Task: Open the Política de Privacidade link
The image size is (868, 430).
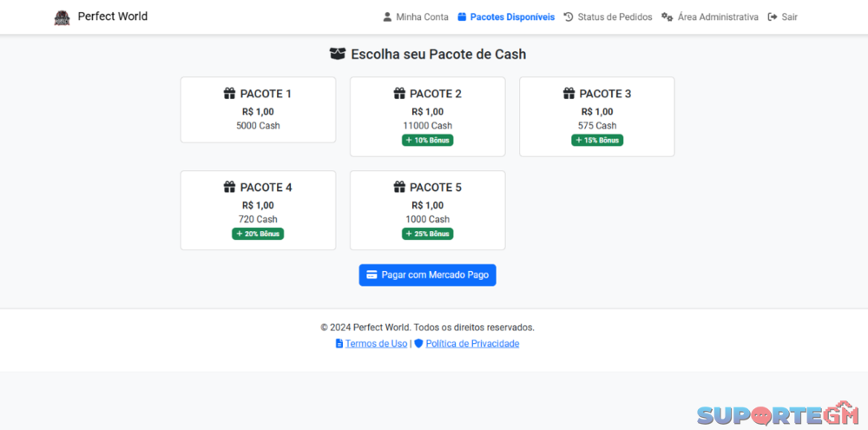Action: [x=472, y=344]
